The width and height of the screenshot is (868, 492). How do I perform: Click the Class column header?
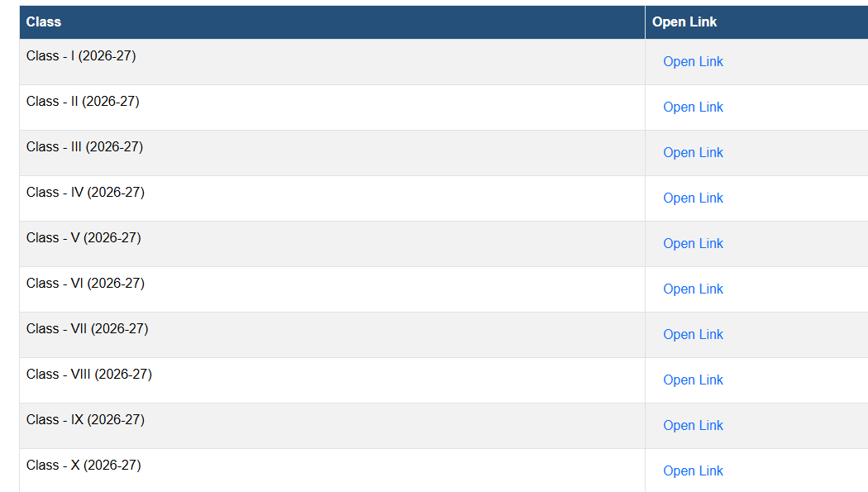tap(43, 21)
